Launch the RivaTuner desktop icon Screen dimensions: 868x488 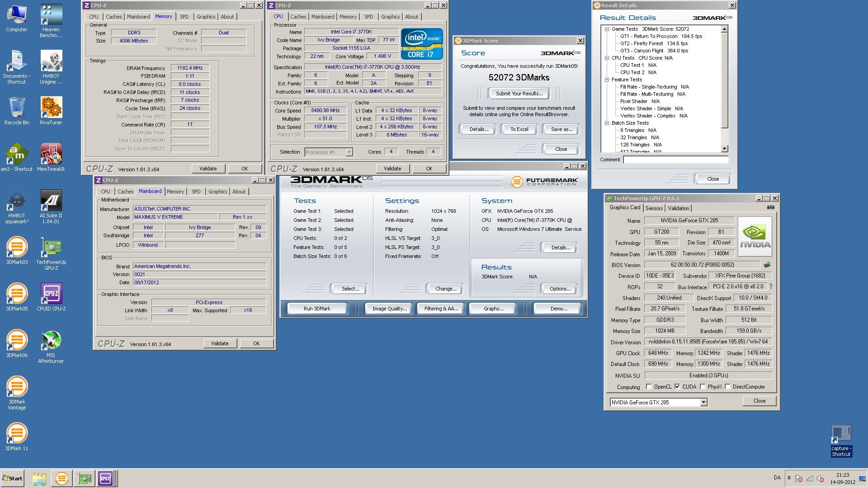(x=51, y=111)
